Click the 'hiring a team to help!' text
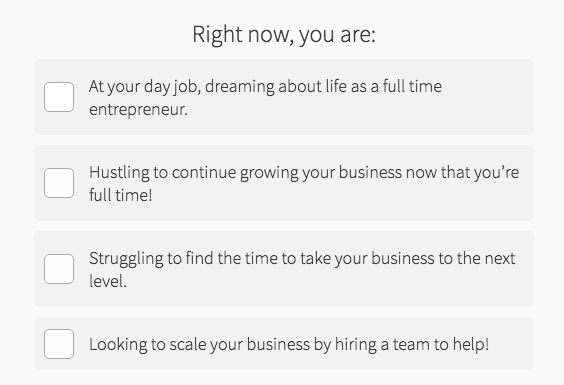This screenshot has width=564, height=385. [x=412, y=344]
